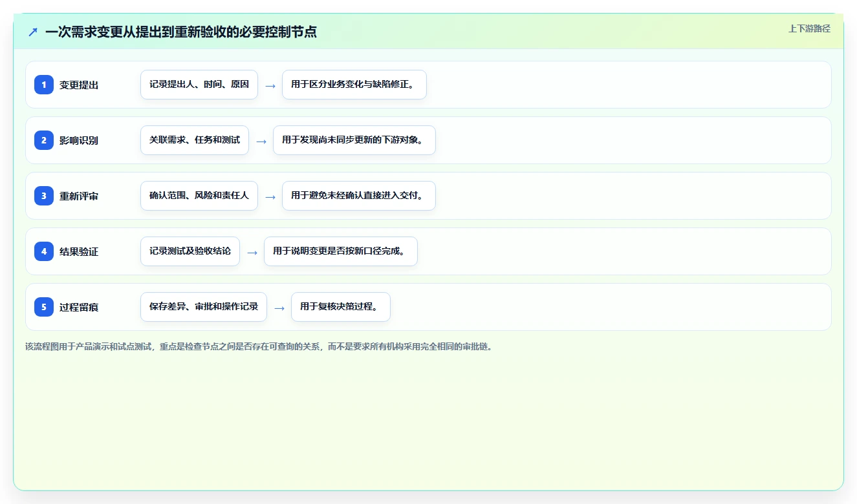The image size is (857, 504).
Task: Click the arrow in the 结果验证 row
Action: click(252, 252)
